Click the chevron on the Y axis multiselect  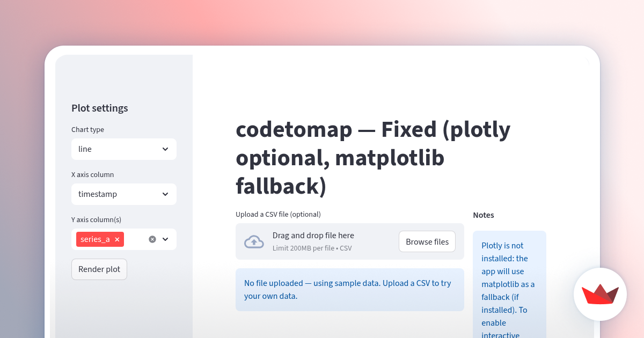click(166, 239)
